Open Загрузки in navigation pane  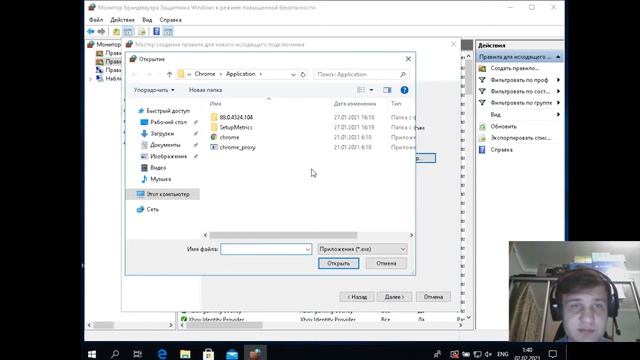(162, 133)
